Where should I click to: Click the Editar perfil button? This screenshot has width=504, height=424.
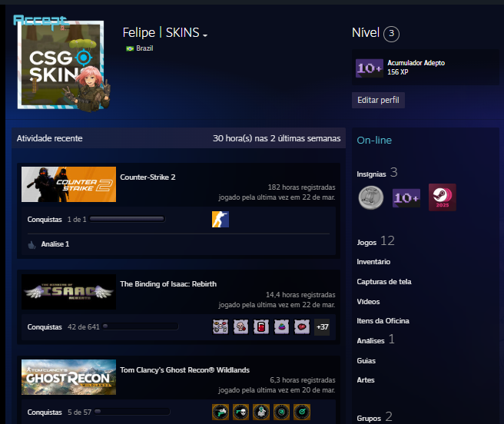coord(378,101)
